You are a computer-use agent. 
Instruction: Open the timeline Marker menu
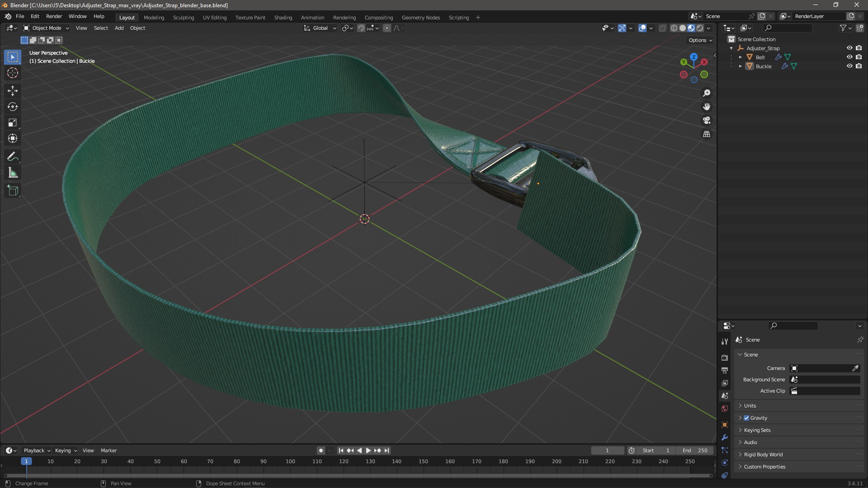108,450
